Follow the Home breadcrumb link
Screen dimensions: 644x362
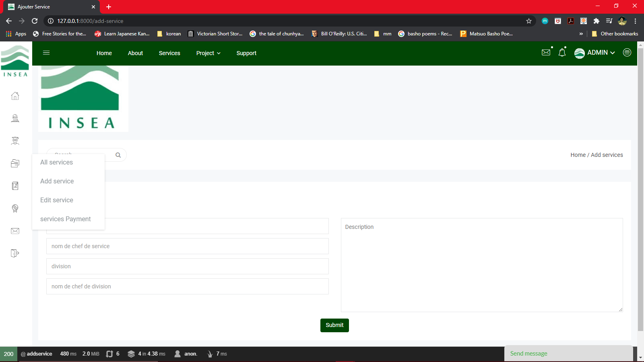tap(578, 154)
